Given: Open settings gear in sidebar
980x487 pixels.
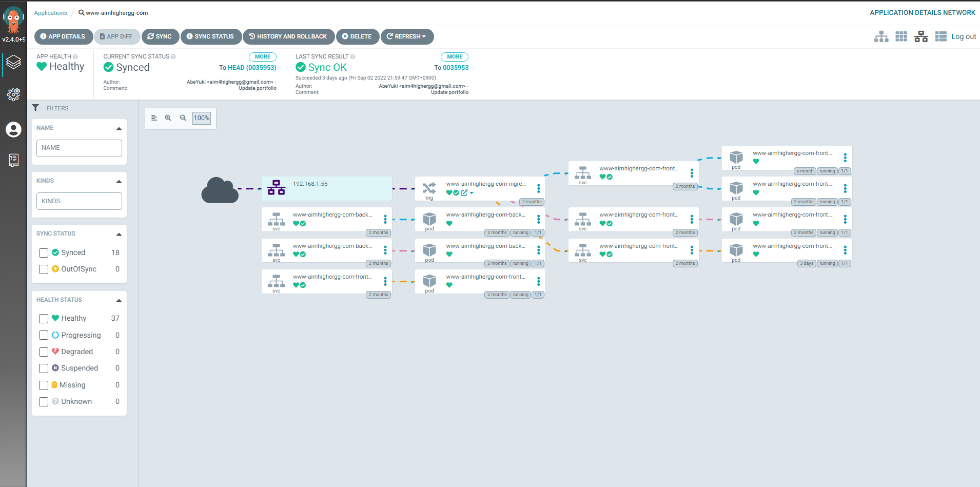Looking at the screenshot, I should pos(13,94).
